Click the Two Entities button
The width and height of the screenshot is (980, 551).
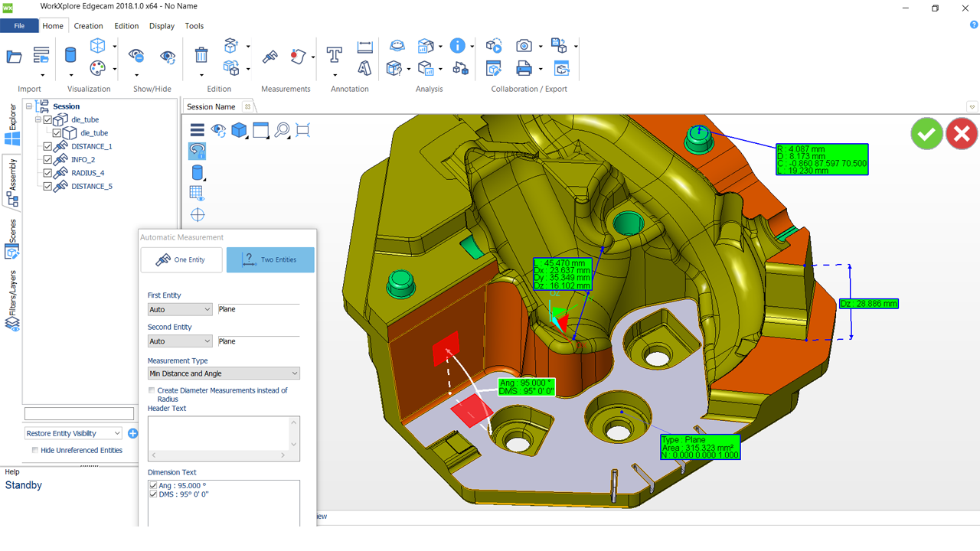(270, 260)
